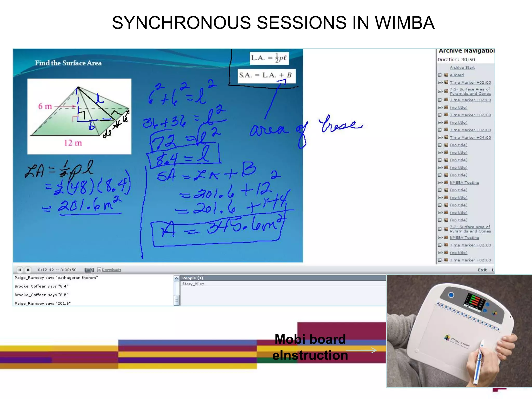The width and height of the screenshot is (532, 399).
Task: Open the Downloads link
Action: point(111,270)
